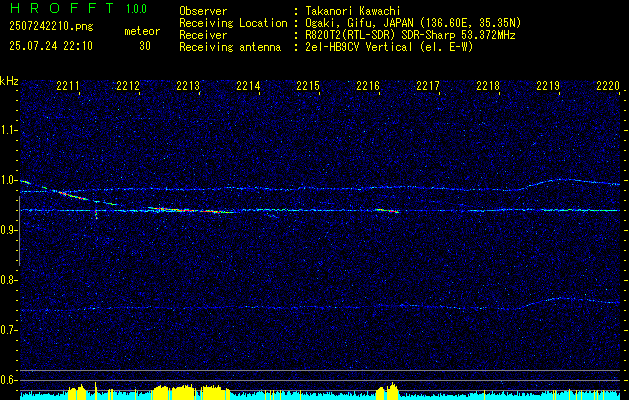Image resolution: width=629 pixels, height=400 pixels.
Task: Click the meteor count label
Action: (x=142, y=31)
